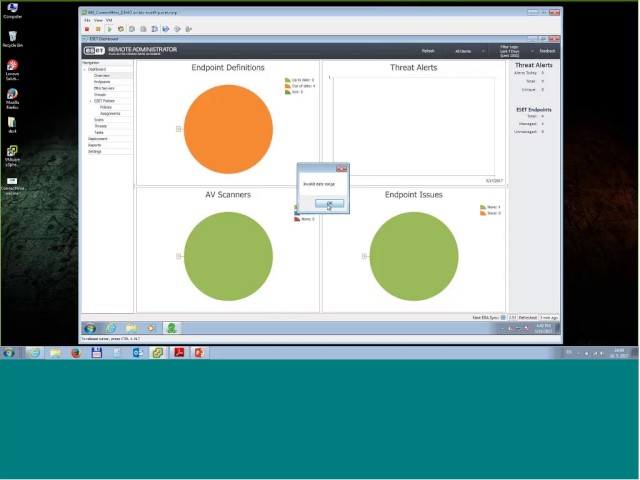Click OK in Invalid date range dialog

point(329,203)
